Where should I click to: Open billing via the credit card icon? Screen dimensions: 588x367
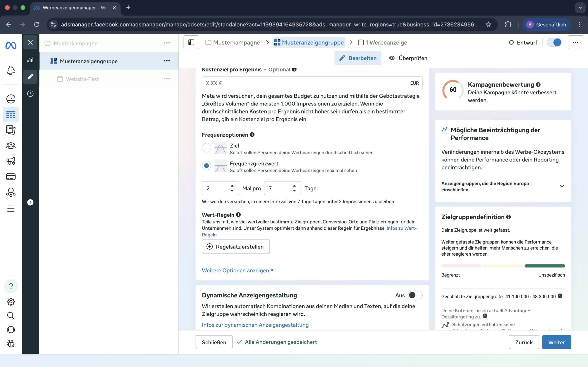click(x=11, y=177)
